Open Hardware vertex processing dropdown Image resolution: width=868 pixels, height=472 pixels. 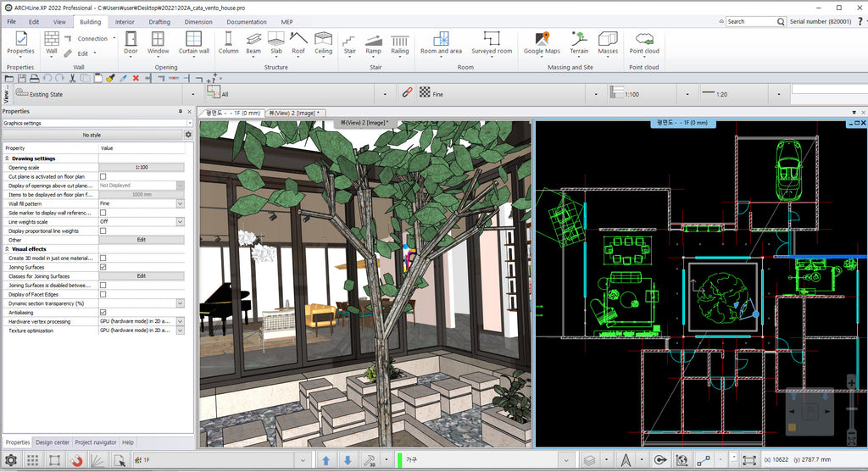[x=180, y=321]
